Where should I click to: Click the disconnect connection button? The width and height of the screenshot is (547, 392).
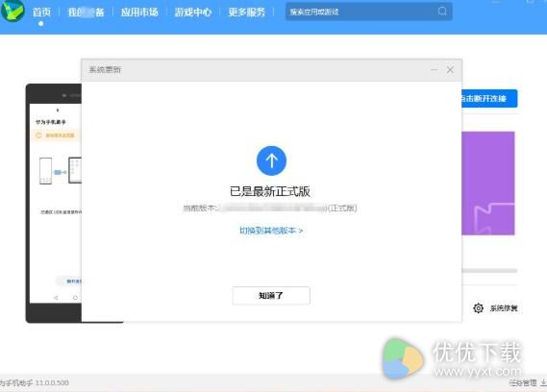pyautogui.click(x=489, y=99)
